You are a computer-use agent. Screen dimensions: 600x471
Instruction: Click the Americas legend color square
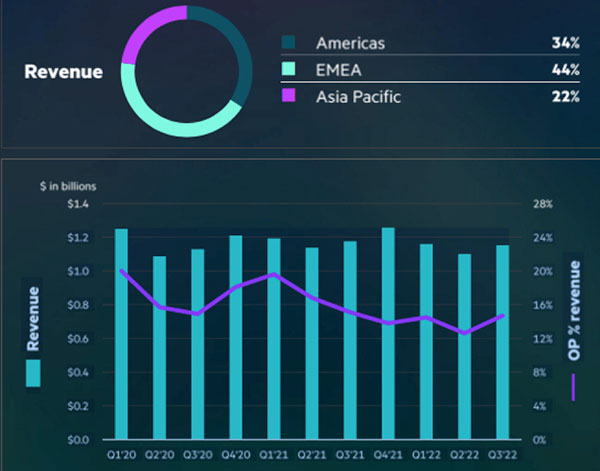[290, 43]
